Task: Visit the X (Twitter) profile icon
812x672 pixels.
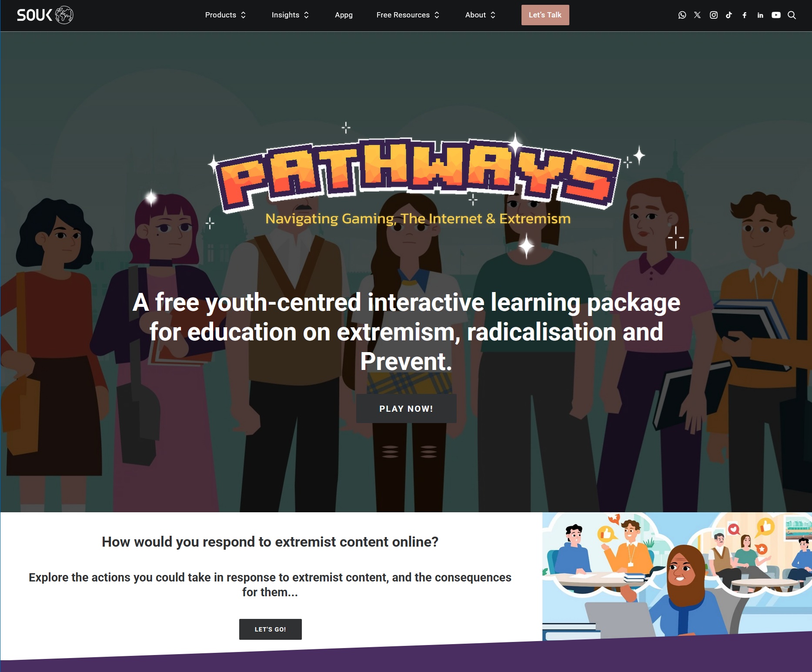Action: [x=698, y=15]
